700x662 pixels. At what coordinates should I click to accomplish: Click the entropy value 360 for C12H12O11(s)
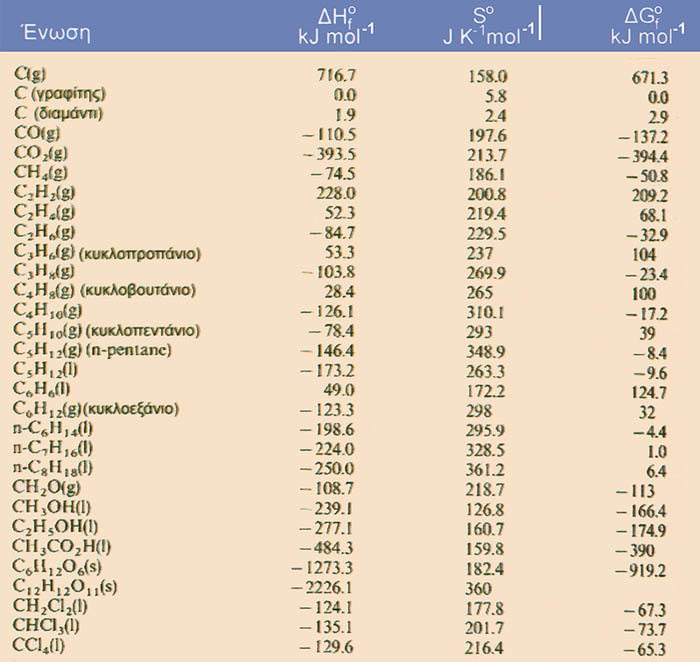tap(478, 588)
